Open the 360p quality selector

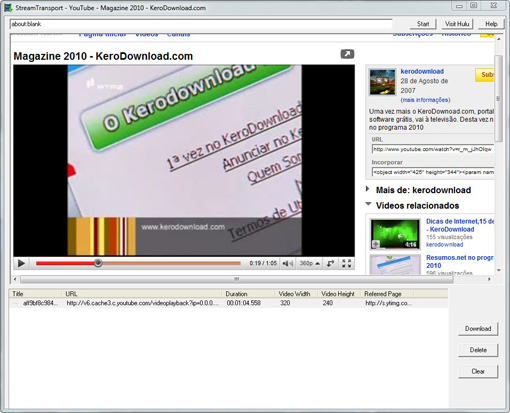point(309,263)
